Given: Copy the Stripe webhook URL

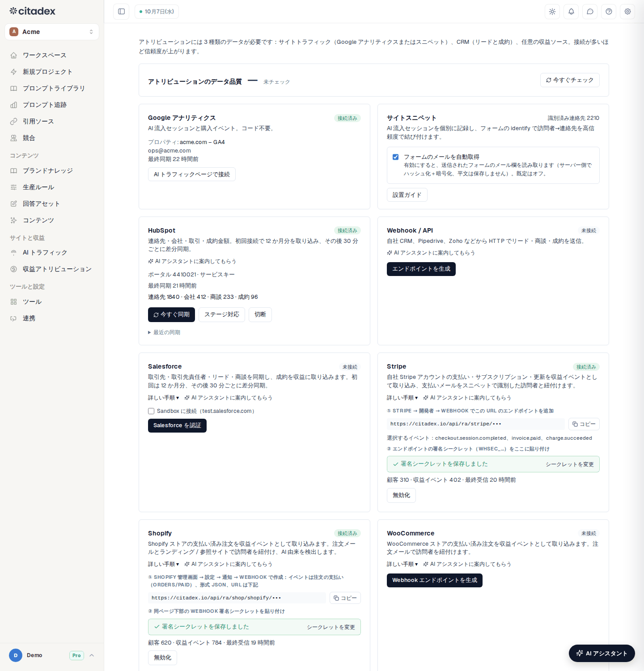Looking at the screenshot, I should [584, 424].
